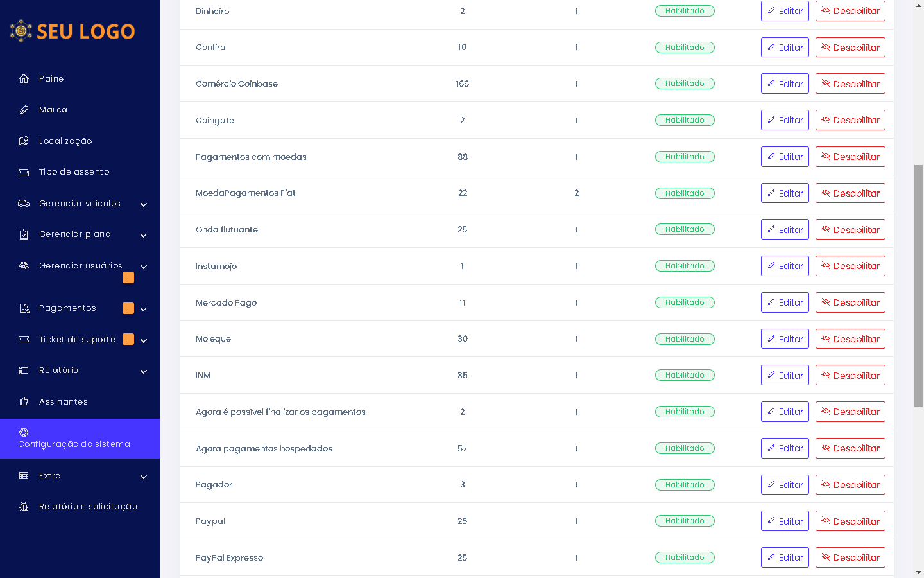This screenshot has height=578, width=924.
Task: Click the Assinantes thumbs-up icon
Action: click(x=24, y=401)
